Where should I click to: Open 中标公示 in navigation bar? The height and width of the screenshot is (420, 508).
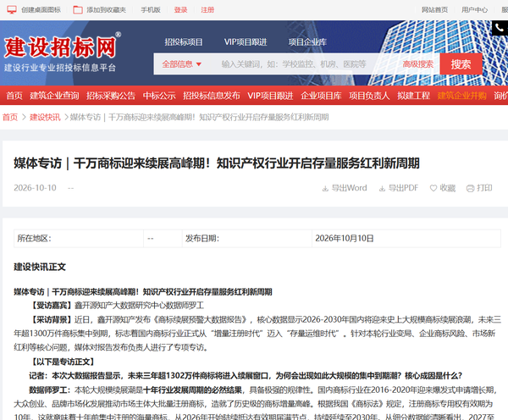click(159, 96)
